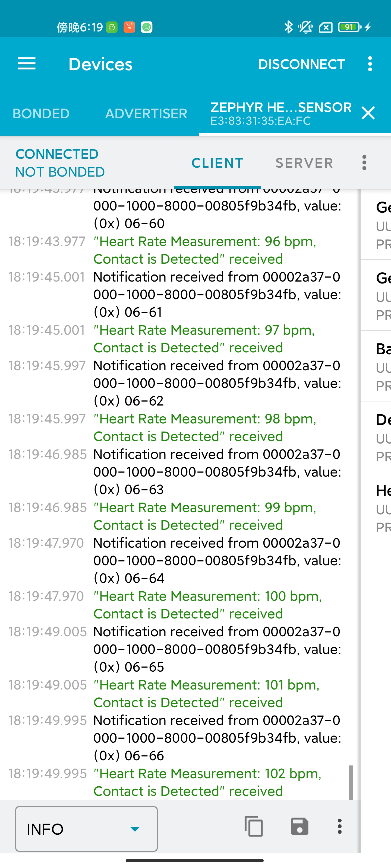Open the hamburger navigation menu
The height and width of the screenshot is (868, 391).
pos(27,64)
